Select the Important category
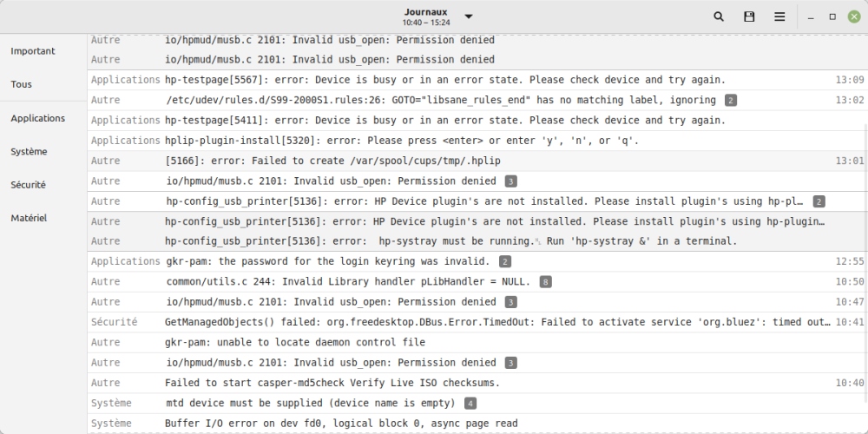Image resolution: width=868 pixels, height=434 pixels. click(x=33, y=51)
